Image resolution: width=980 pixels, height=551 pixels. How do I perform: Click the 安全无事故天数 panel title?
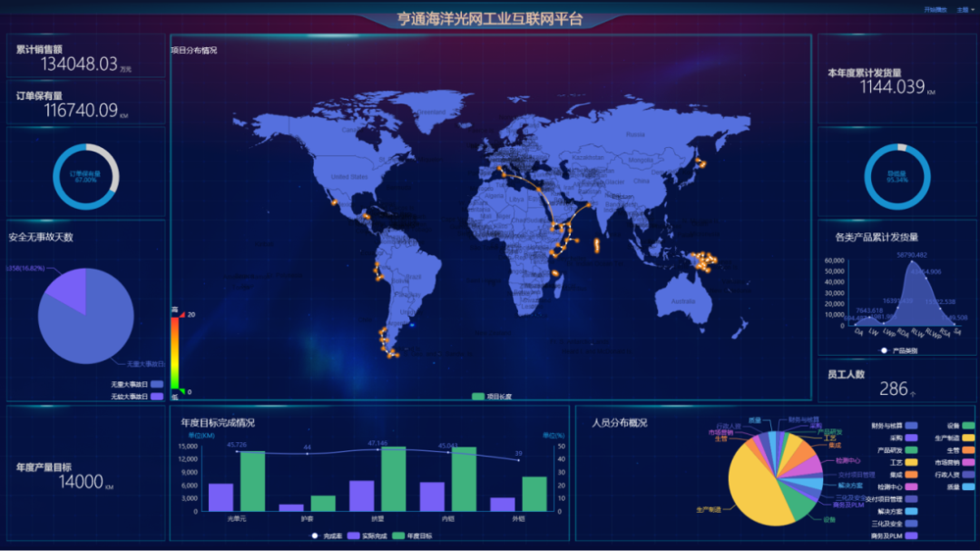pyautogui.click(x=41, y=237)
